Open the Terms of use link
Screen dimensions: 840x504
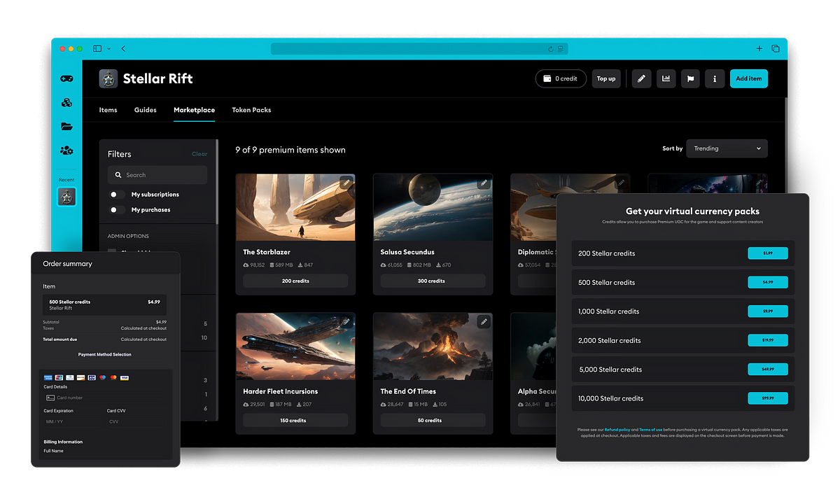pyautogui.click(x=651, y=429)
